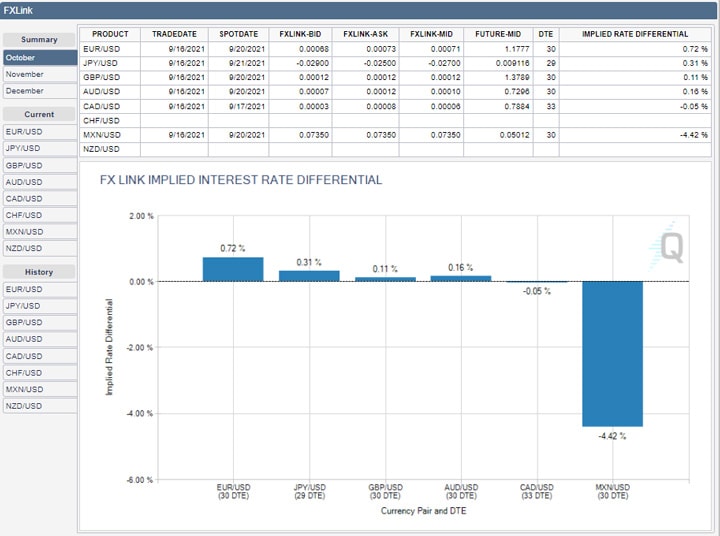Image resolution: width=720 pixels, height=536 pixels.
Task: Open GBP/USD under the History section
Action: (39, 322)
